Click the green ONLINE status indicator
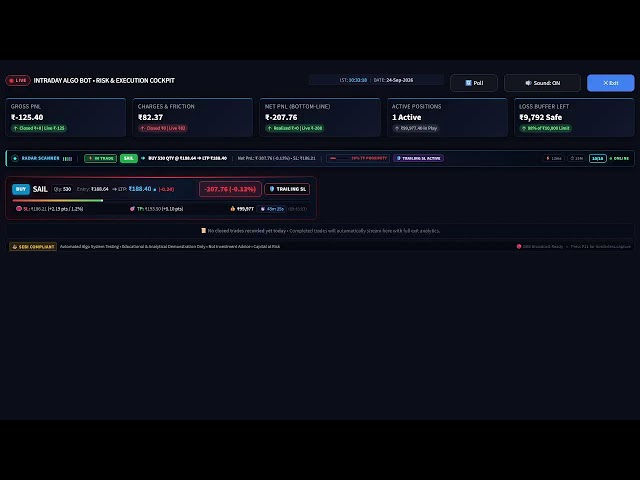 point(619,158)
